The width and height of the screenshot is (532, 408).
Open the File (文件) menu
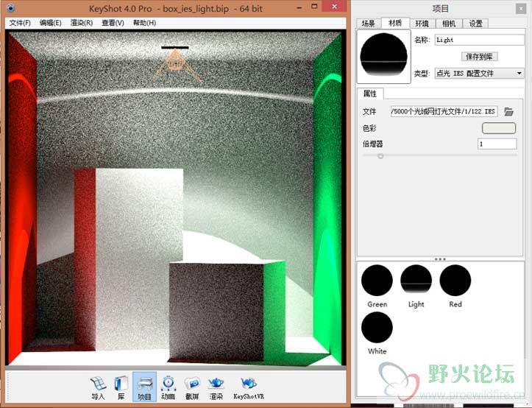click(x=20, y=23)
